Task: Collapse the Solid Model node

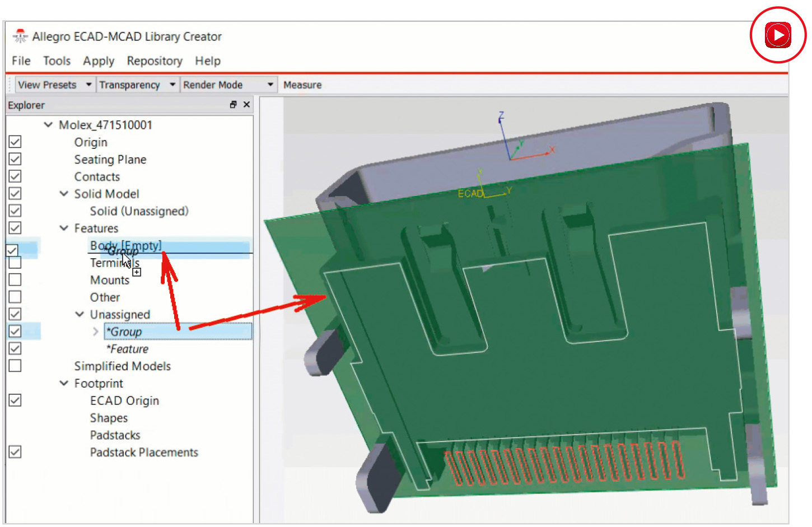Action: click(x=64, y=194)
